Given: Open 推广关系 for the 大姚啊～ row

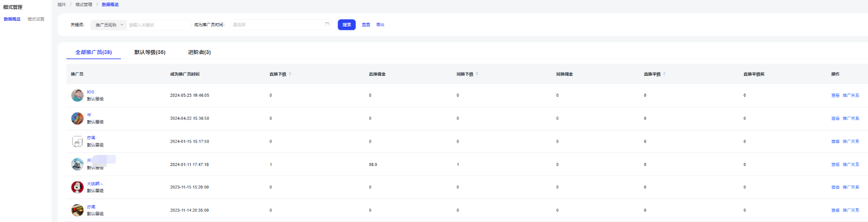Looking at the screenshot, I should coord(851,187).
